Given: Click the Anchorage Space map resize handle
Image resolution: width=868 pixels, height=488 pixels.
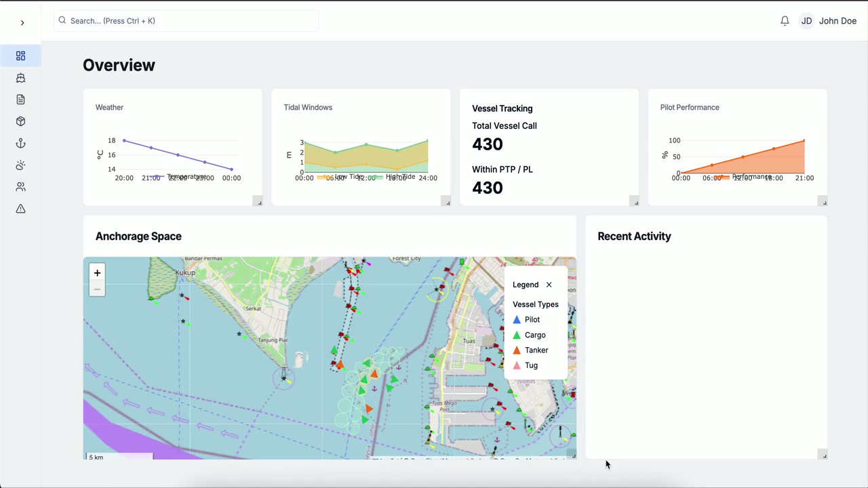Looking at the screenshot, I should [x=572, y=455].
